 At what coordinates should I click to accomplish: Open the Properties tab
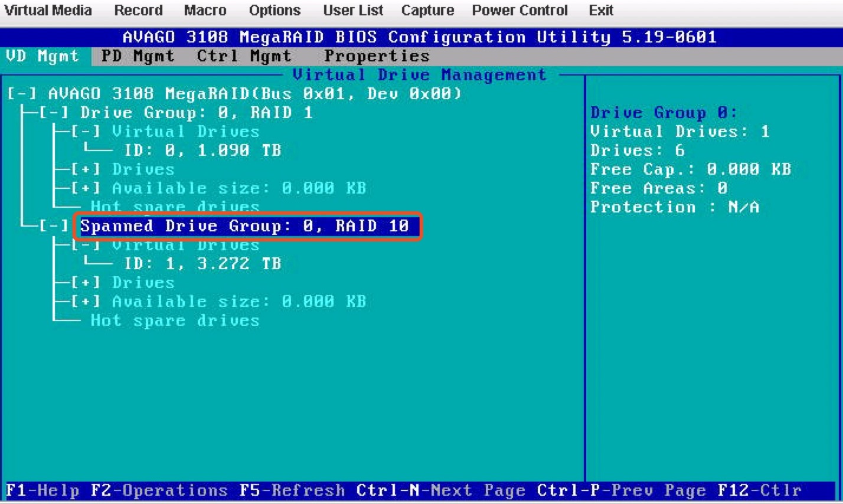click(x=377, y=56)
